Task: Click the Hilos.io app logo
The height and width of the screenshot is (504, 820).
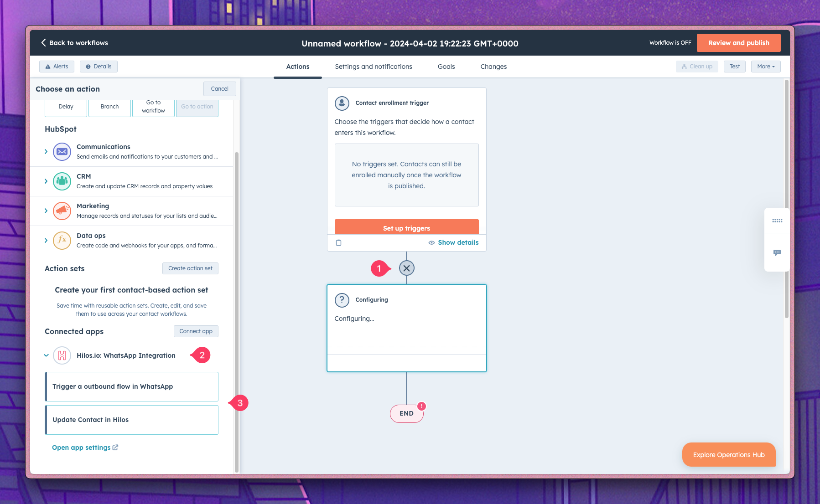Action: pyautogui.click(x=63, y=355)
